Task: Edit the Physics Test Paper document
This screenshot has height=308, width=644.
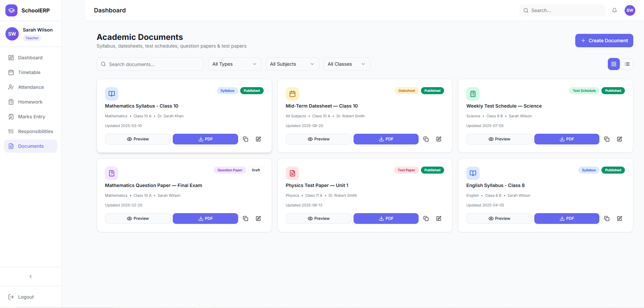Action: [x=439, y=219]
